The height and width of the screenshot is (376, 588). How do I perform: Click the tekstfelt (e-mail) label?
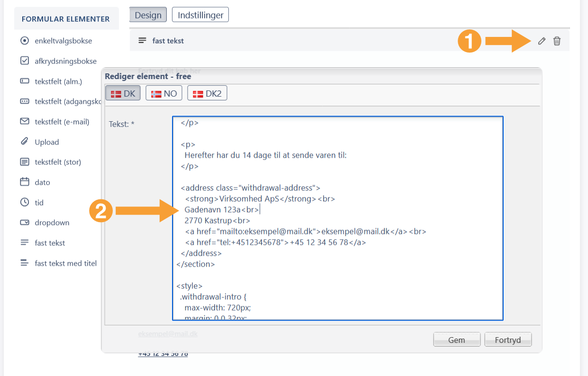pos(62,122)
